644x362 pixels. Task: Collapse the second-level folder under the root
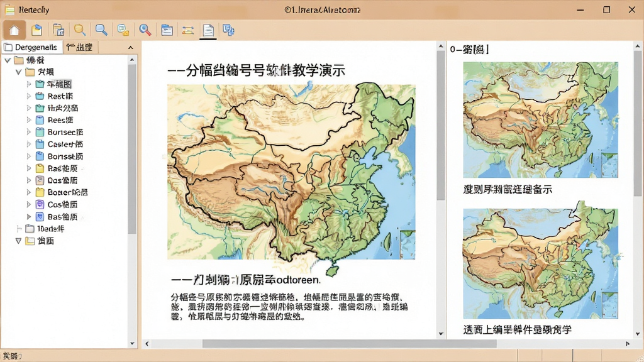click(x=18, y=72)
